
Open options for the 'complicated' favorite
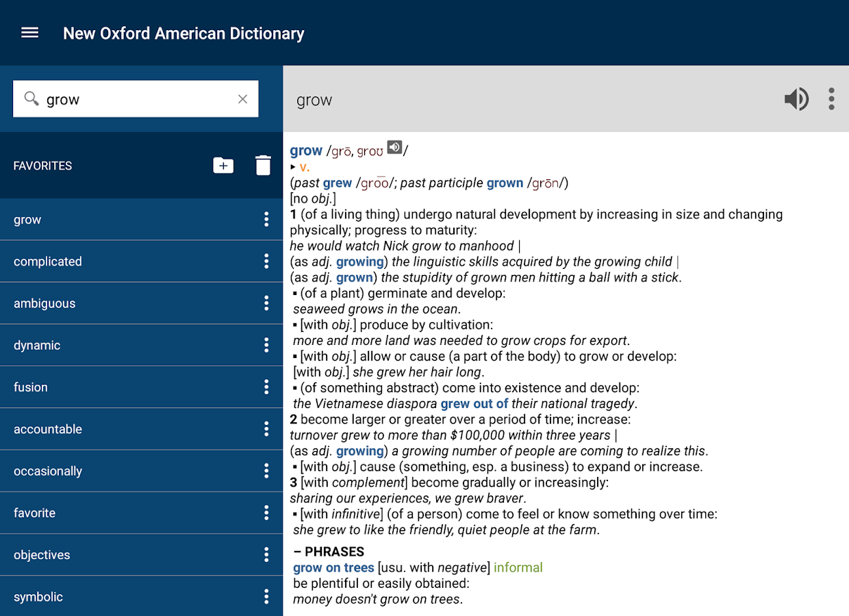(266, 261)
